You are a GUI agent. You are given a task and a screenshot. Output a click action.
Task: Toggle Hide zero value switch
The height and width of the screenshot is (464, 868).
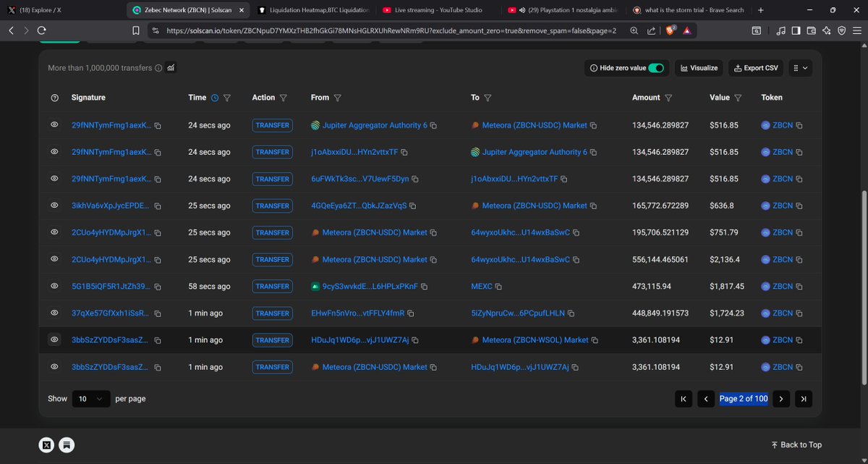[657, 68]
